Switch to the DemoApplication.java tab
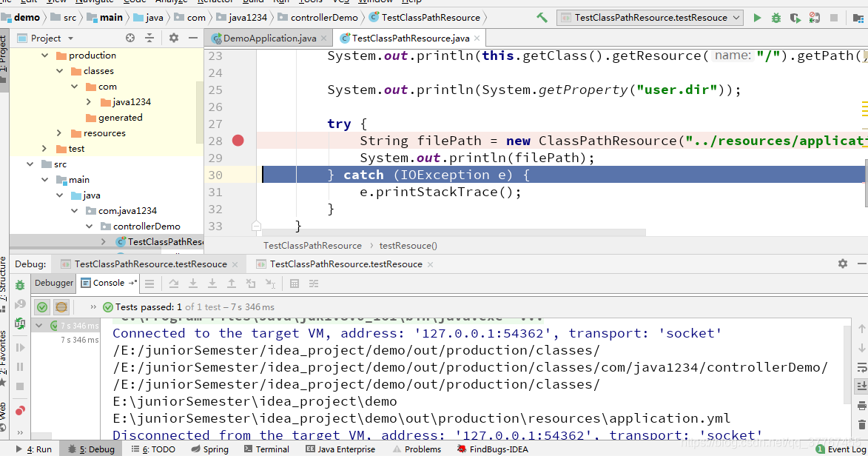868x456 pixels. [269, 38]
